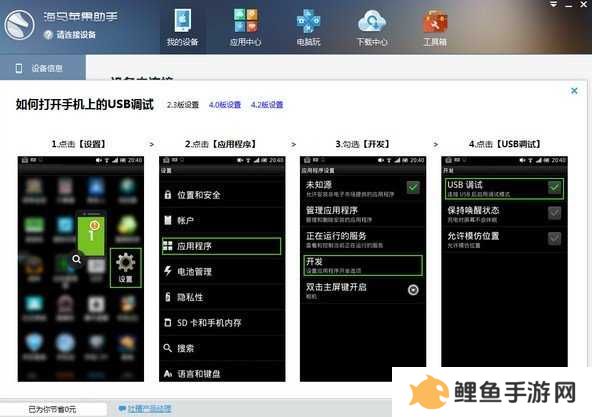Click the 隐私性 row text
The height and width of the screenshot is (417, 592).
190,297
